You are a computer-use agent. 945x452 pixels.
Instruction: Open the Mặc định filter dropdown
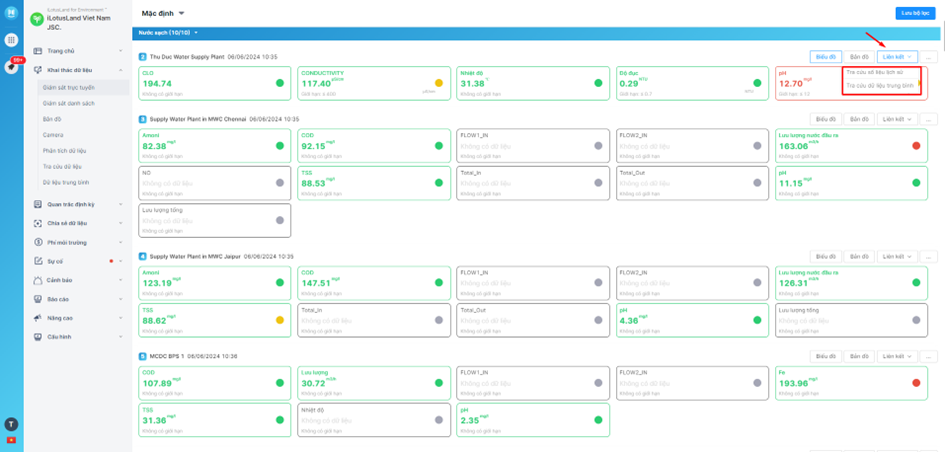coord(163,13)
